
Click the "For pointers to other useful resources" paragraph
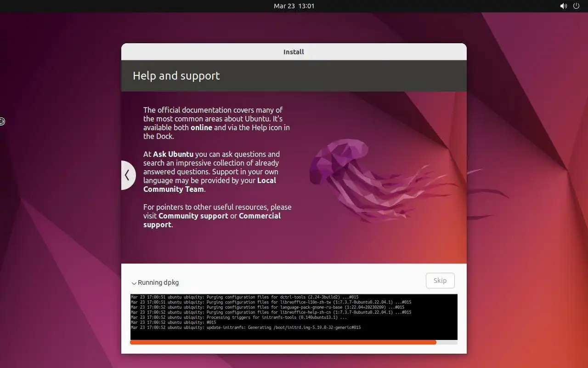pos(217,216)
